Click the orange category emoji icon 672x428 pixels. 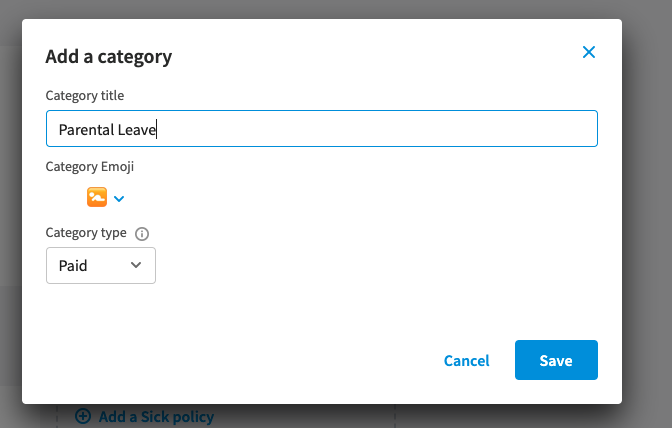click(x=97, y=197)
